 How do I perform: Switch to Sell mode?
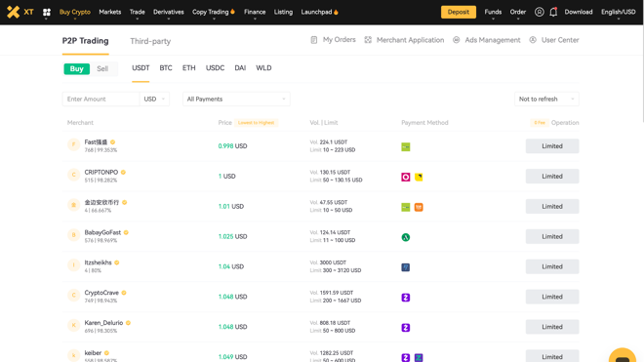point(102,68)
